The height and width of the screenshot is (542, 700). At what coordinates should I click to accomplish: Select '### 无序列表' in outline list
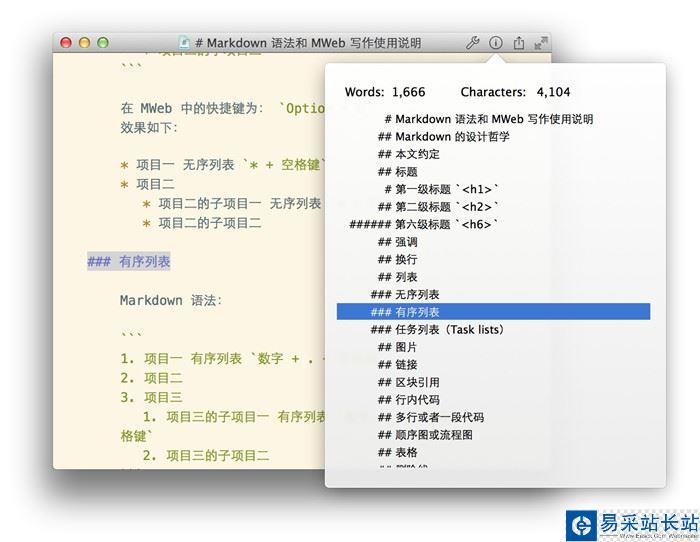click(405, 294)
